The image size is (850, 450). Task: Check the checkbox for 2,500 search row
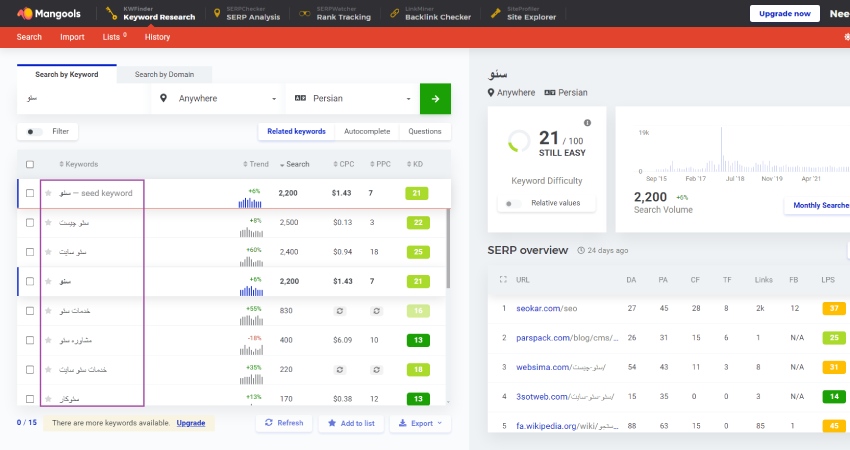(30, 222)
